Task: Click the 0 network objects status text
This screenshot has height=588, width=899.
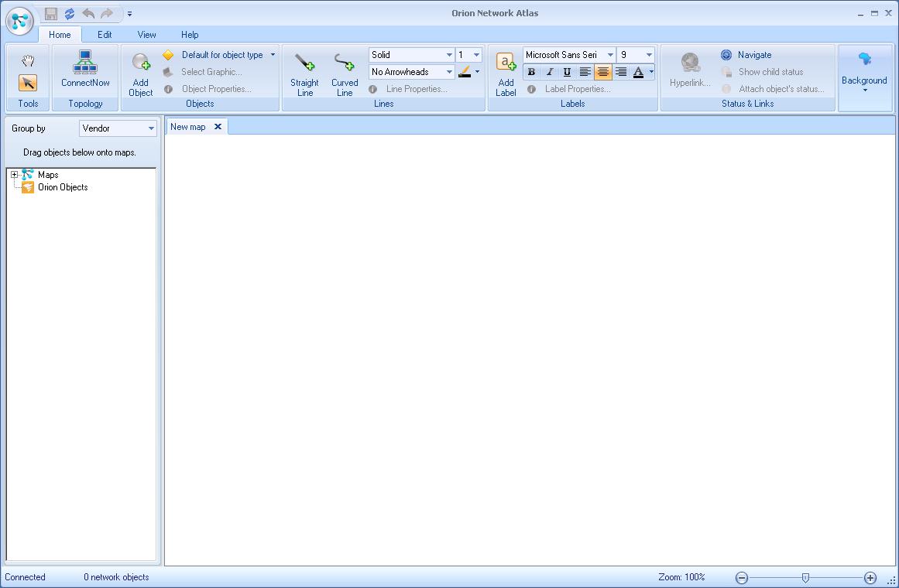Action: pyautogui.click(x=116, y=577)
